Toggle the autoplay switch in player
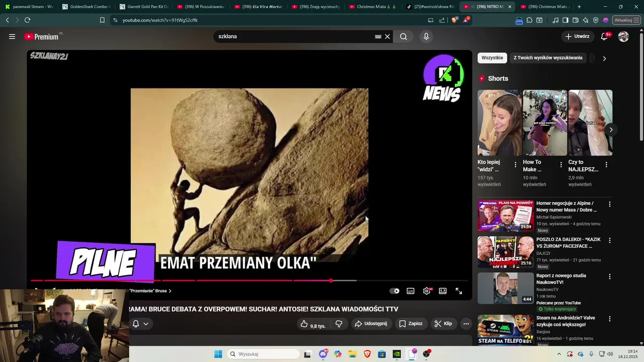This screenshot has width=644, height=362. coord(394,291)
